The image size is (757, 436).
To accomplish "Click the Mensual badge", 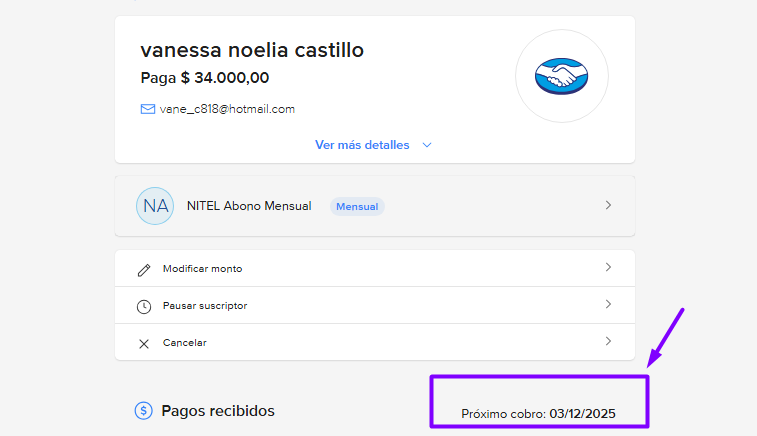I will coord(357,206).
